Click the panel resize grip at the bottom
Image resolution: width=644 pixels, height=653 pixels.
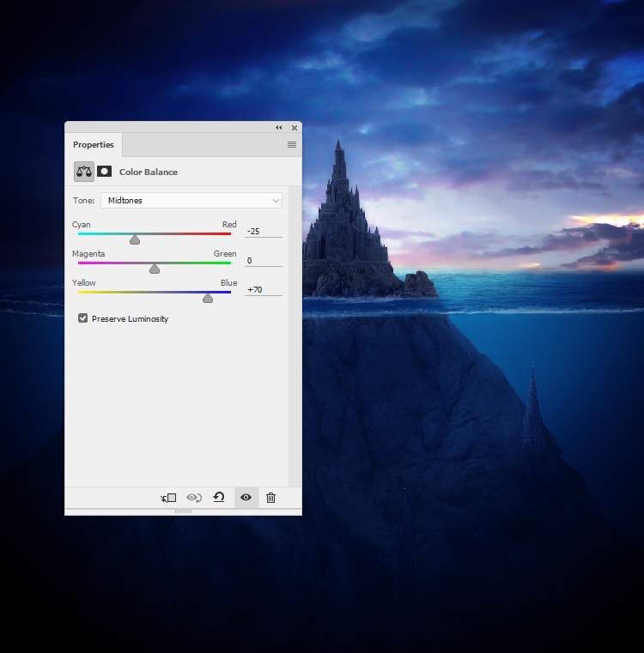pyautogui.click(x=184, y=511)
